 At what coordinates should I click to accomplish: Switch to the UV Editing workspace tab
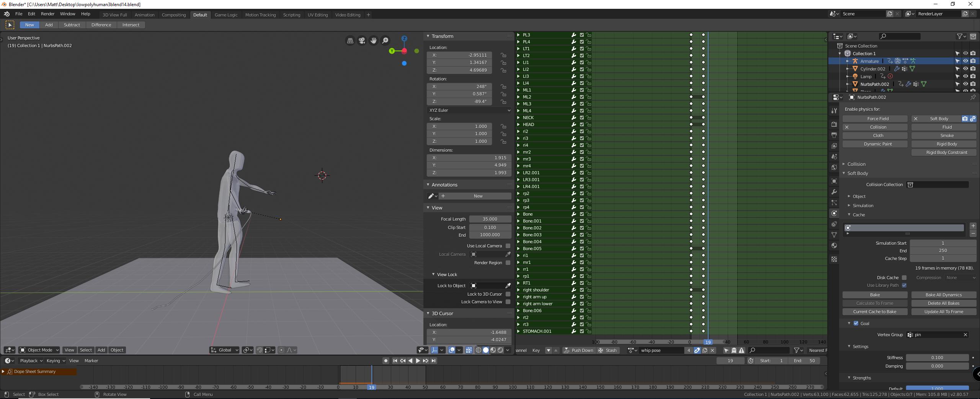pyautogui.click(x=318, y=15)
